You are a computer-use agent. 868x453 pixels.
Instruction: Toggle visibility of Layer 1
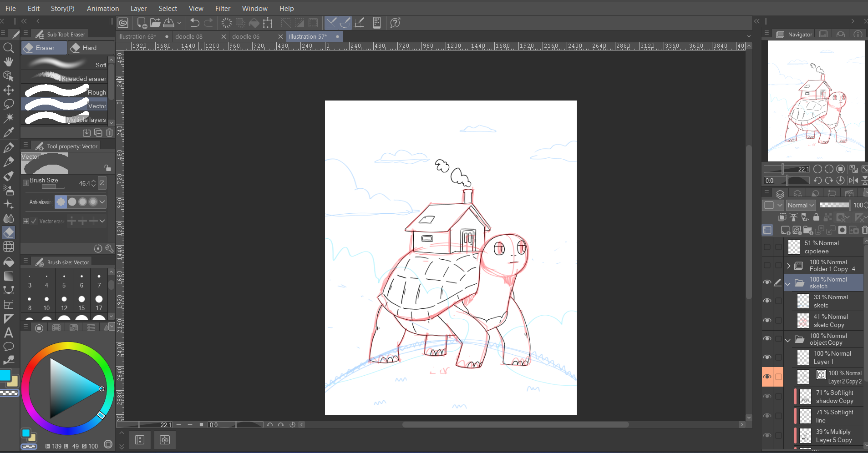tap(767, 357)
